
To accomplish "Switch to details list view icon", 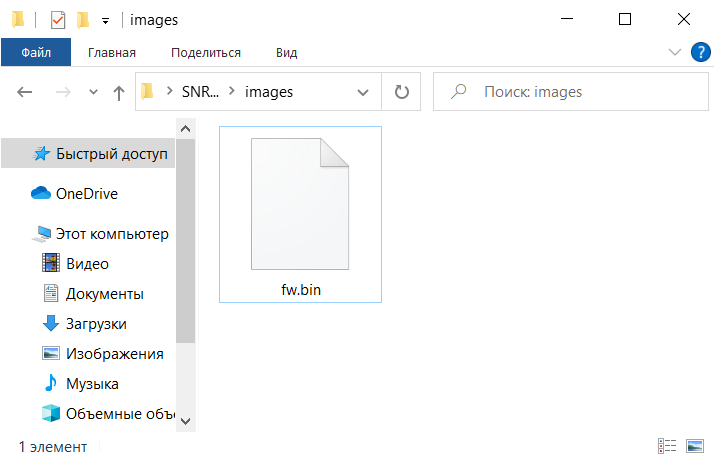I will (x=667, y=446).
